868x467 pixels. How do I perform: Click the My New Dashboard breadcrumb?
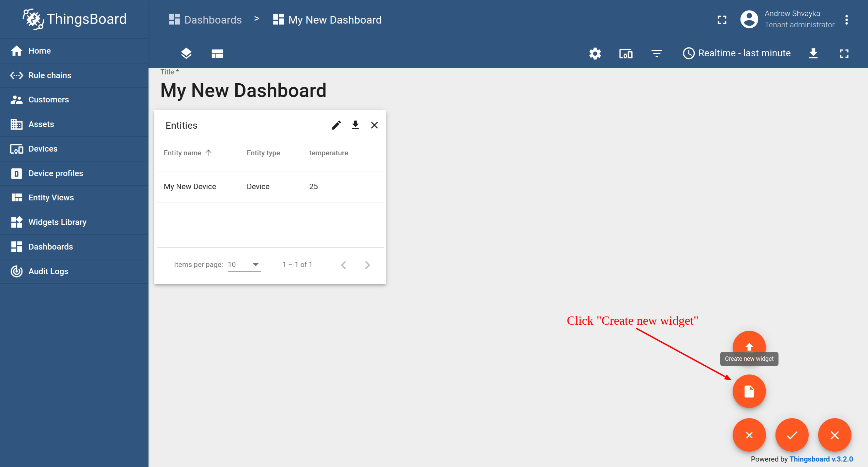click(x=327, y=20)
